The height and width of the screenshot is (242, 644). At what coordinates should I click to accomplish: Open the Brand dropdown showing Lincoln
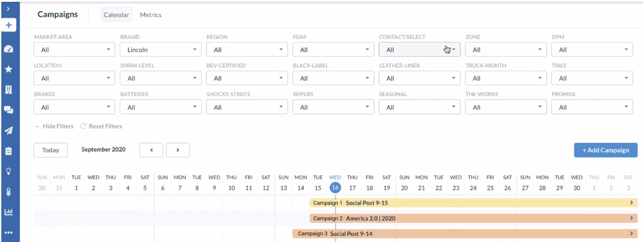pyautogui.click(x=161, y=50)
